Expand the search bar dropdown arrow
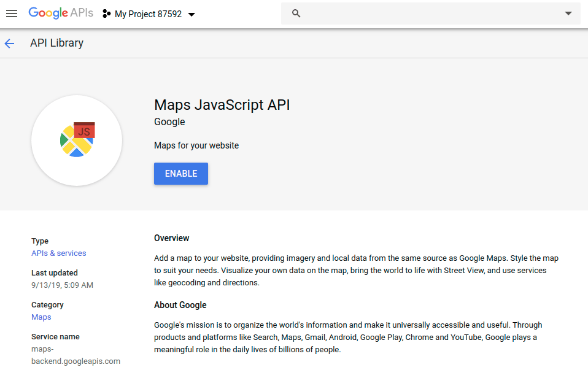This screenshot has width=588, height=378. pyautogui.click(x=568, y=13)
